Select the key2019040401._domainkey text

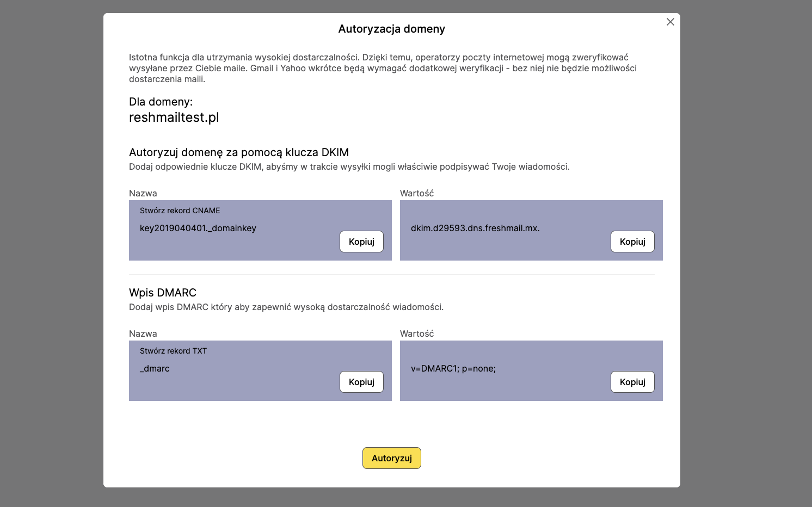click(198, 228)
